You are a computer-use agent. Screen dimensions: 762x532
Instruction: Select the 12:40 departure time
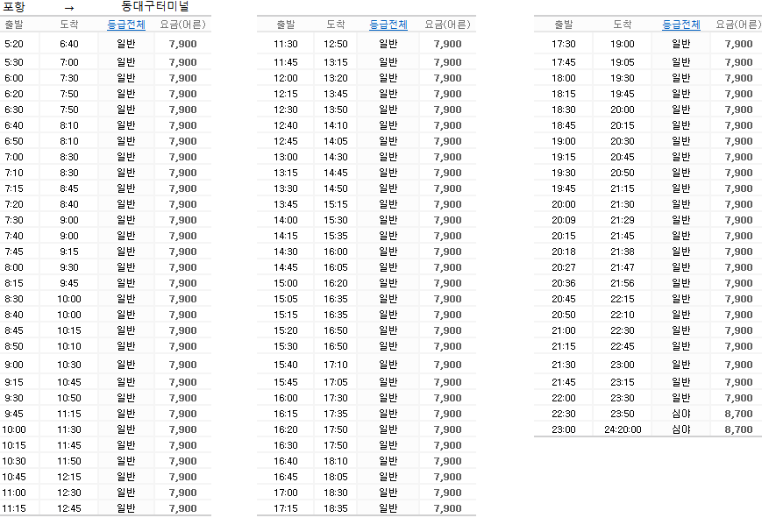(x=285, y=125)
